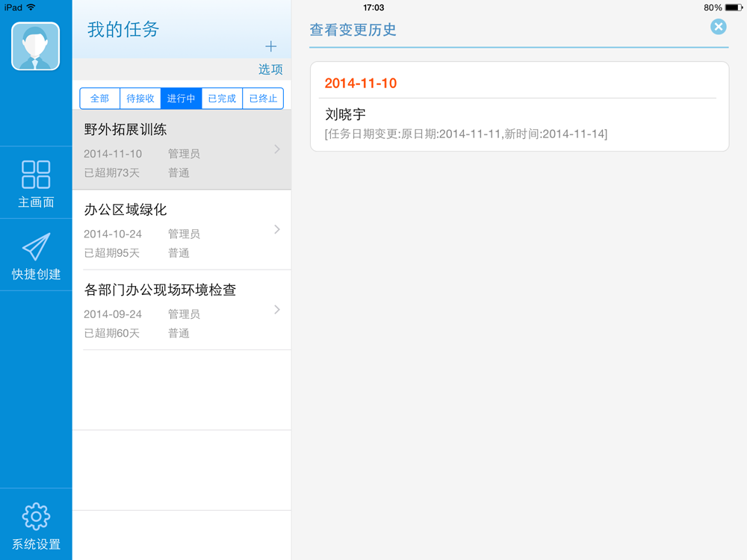This screenshot has height=560, width=747.
Task: Add a new task with plus icon
Action: 270,46
